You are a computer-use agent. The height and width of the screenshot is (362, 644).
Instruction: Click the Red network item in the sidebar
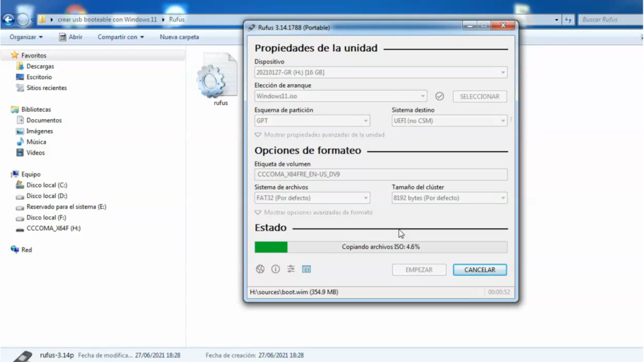point(25,250)
